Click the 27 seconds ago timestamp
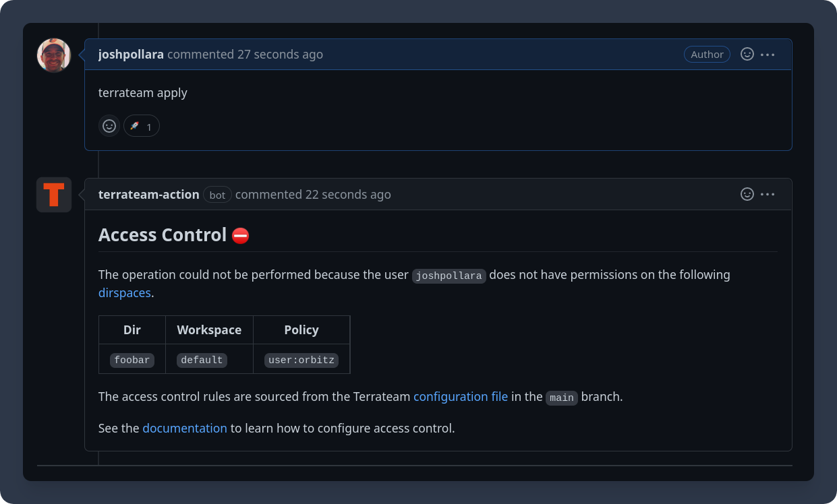Image resolution: width=837 pixels, height=504 pixels. point(280,55)
